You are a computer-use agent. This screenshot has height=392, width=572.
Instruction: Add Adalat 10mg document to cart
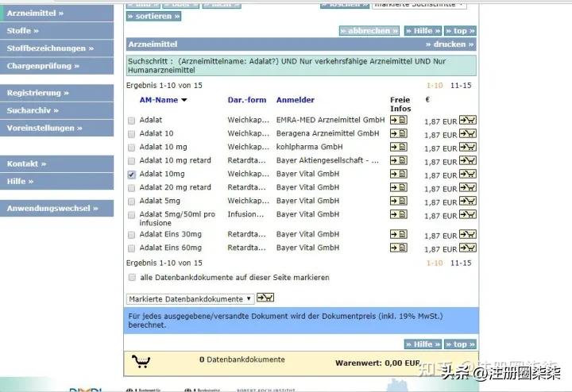point(468,174)
